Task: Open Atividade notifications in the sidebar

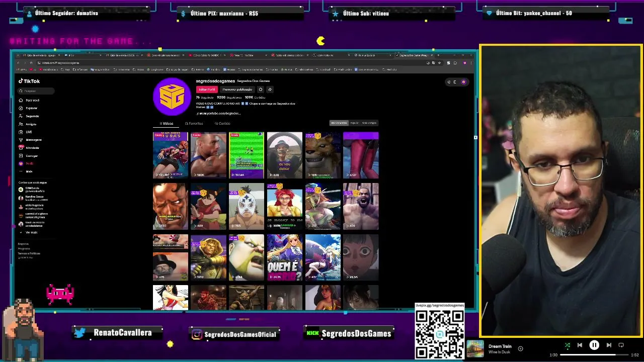Action: (x=29, y=148)
